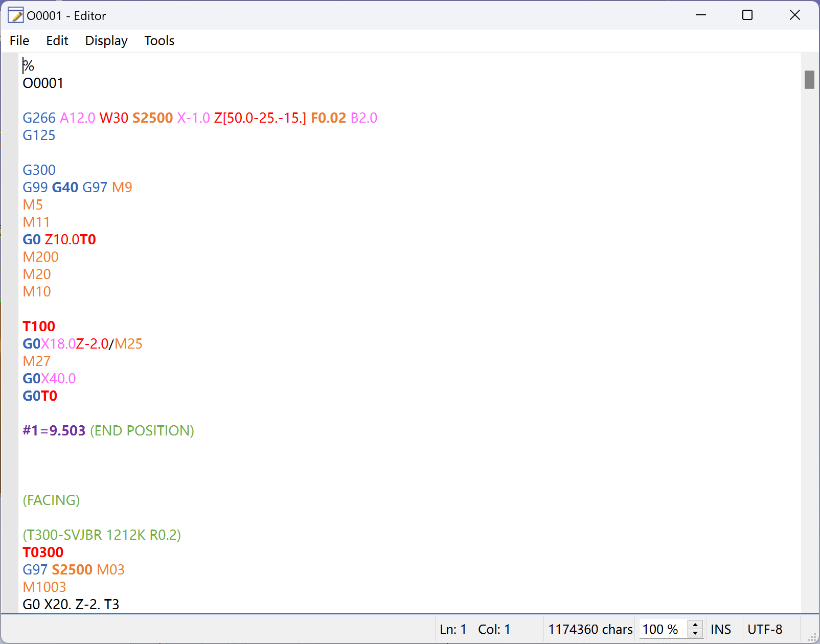The height and width of the screenshot is (644, 820).
Task: Open the Edit menu
Action: click(57, 41)
